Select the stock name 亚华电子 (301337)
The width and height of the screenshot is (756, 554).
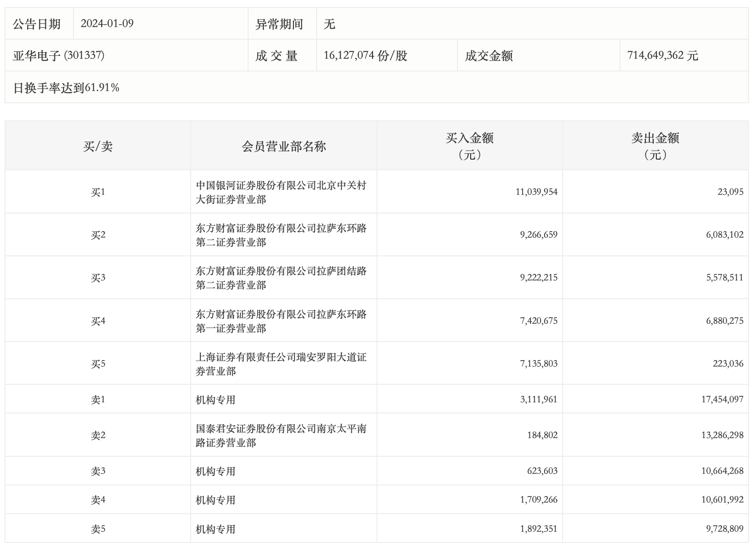59,55
